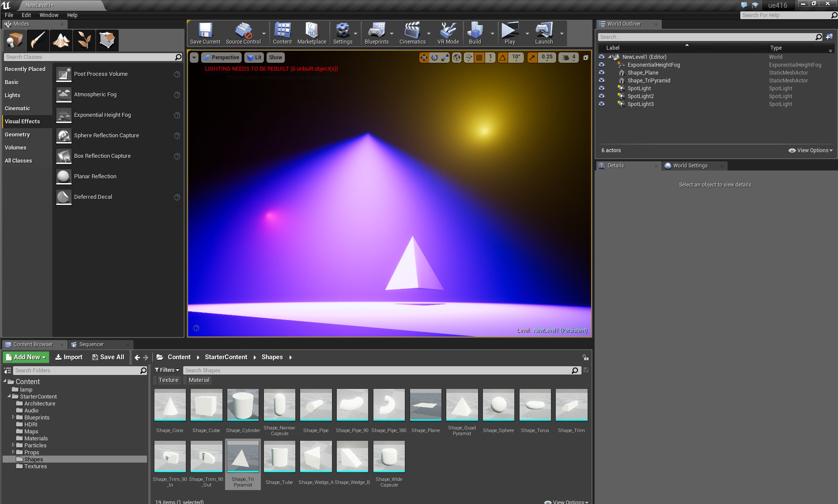
Task: Open the Window menu
Action: (49, 15)
